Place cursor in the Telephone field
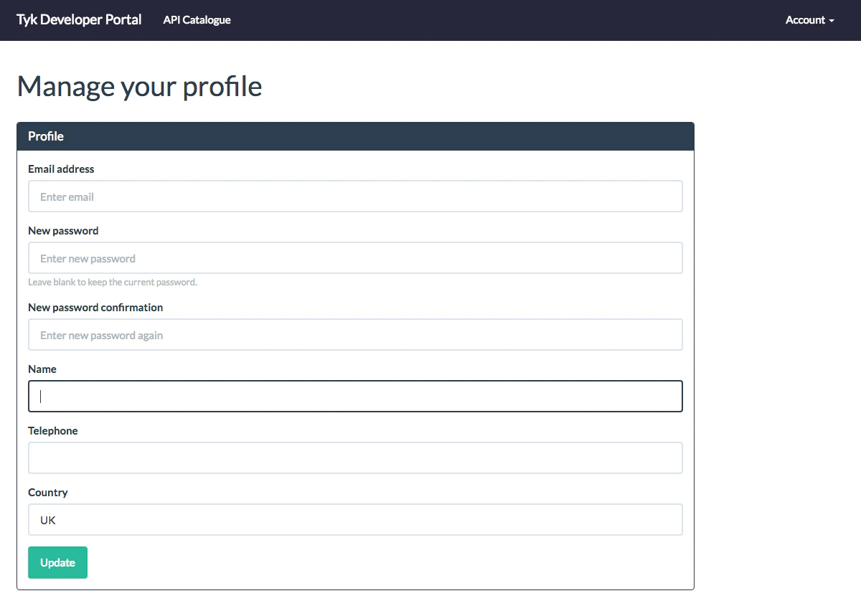 point(355,458)
